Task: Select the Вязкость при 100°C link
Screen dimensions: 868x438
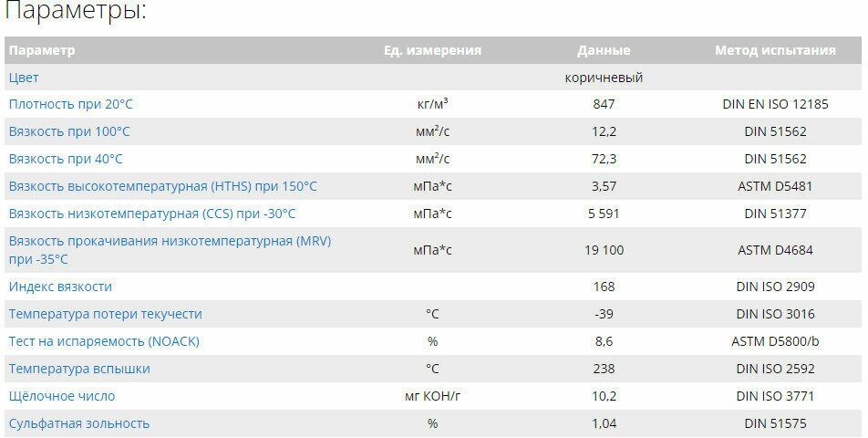Action: tap(69, 131)
